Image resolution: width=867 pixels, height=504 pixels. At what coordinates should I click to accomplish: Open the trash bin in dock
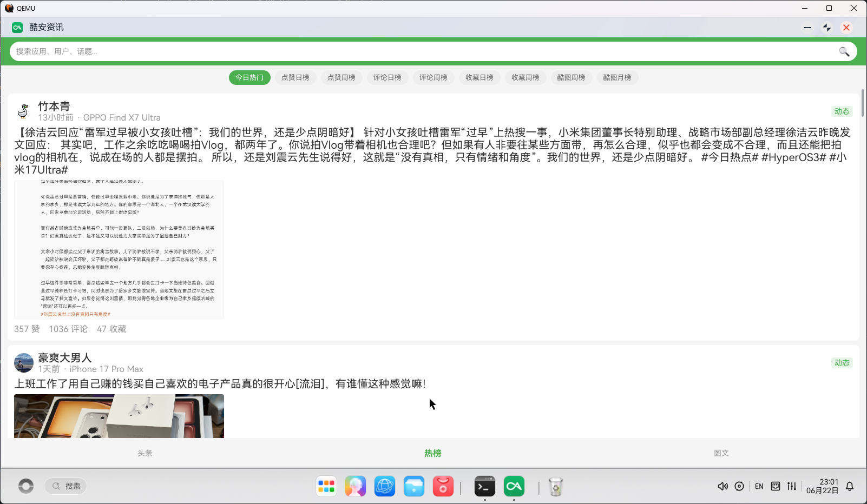tap(556, 487)
